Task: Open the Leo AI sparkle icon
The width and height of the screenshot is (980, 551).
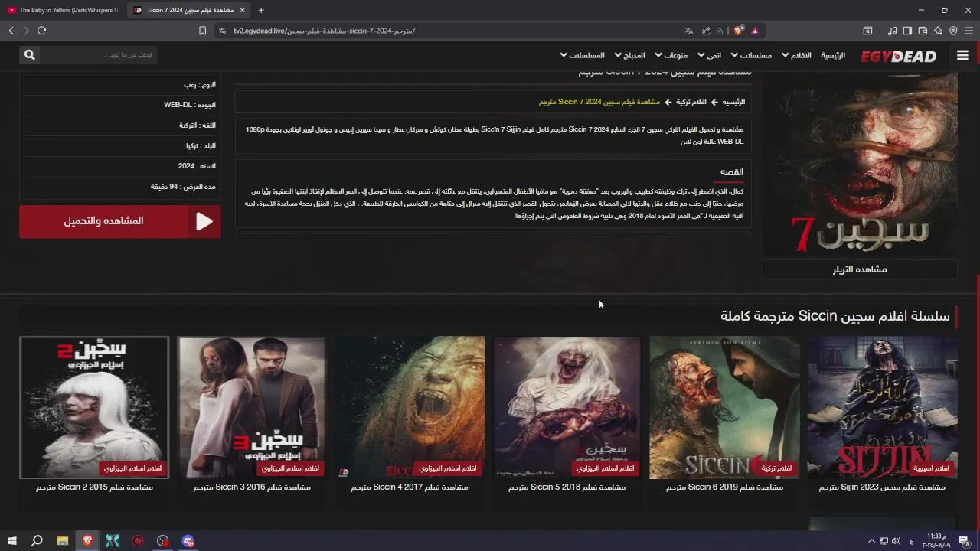Action: pos(938,31)
